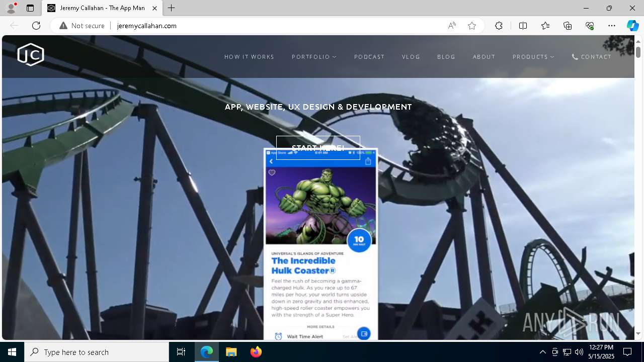Select the Jeremy Callahan tab
This screenshot has height=362, width=644.
click(x=102, y=8)
